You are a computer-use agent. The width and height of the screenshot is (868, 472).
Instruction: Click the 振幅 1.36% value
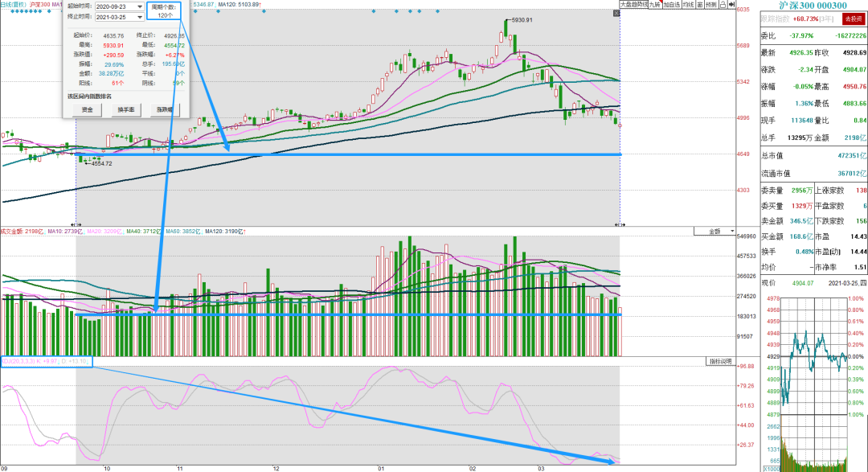(x=804, y=104)
